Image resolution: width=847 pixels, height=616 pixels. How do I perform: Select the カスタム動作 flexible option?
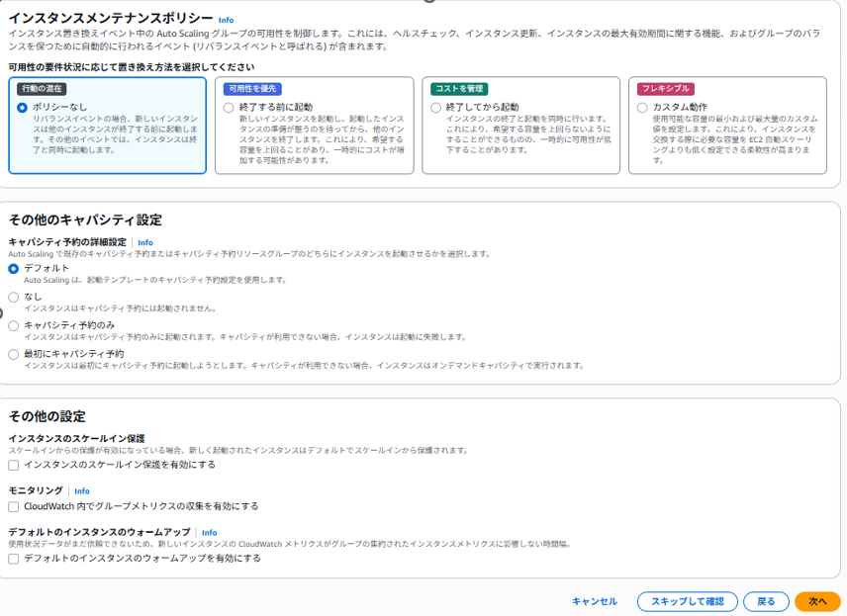point(643,109)
